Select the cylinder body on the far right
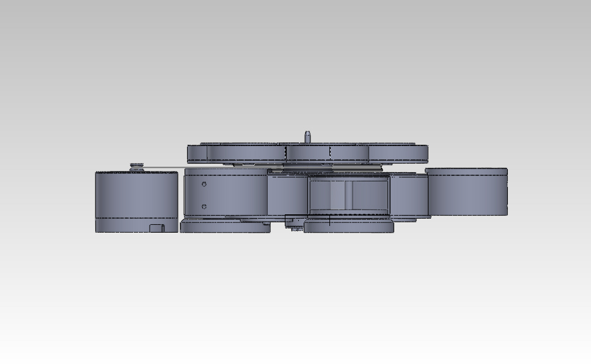 click(468, 192)
